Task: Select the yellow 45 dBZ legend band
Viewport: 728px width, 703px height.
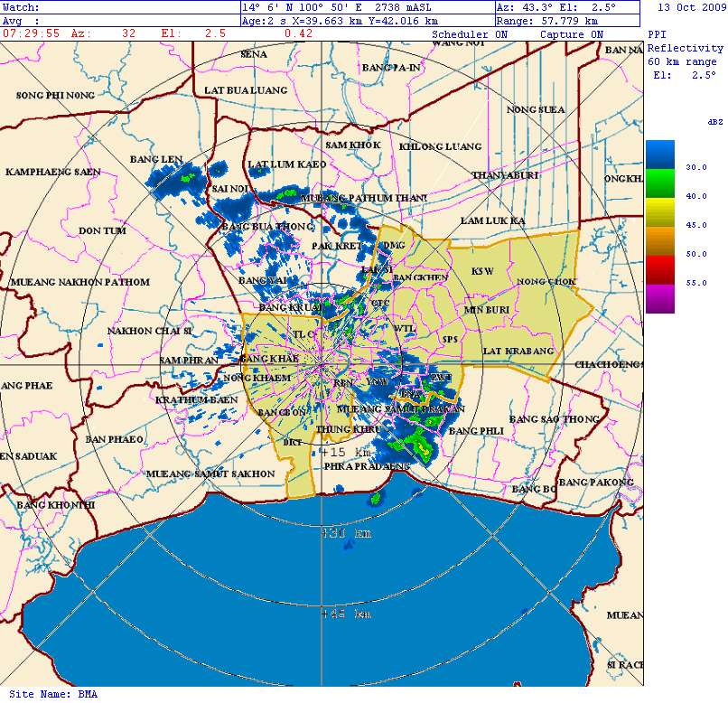Action: (x=659, y=213)
